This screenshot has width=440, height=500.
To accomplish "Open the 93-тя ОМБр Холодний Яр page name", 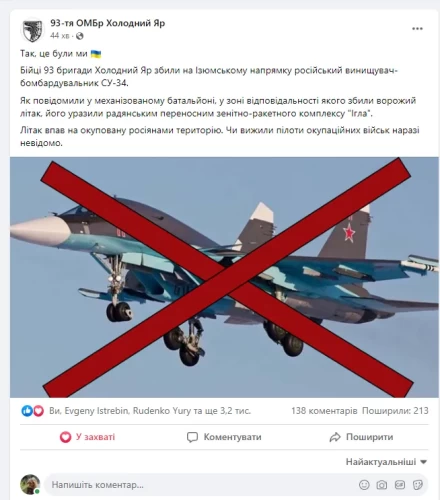I will pos(108,23).
